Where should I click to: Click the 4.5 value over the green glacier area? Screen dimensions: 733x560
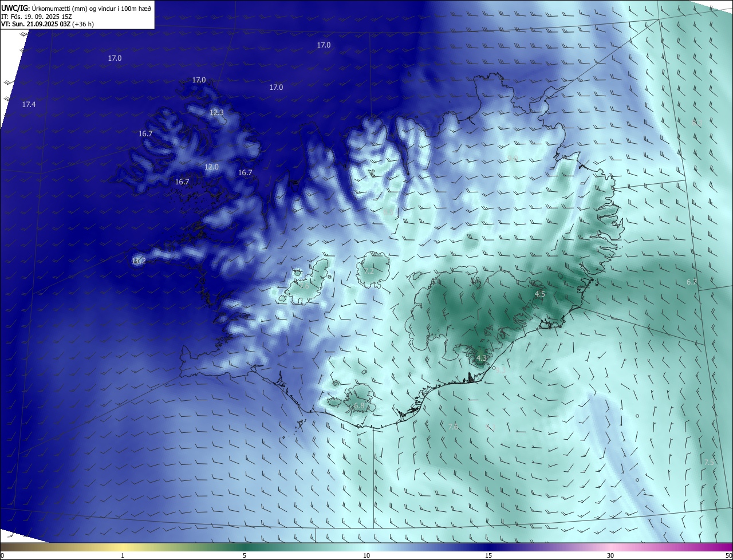tap(540, 294)
